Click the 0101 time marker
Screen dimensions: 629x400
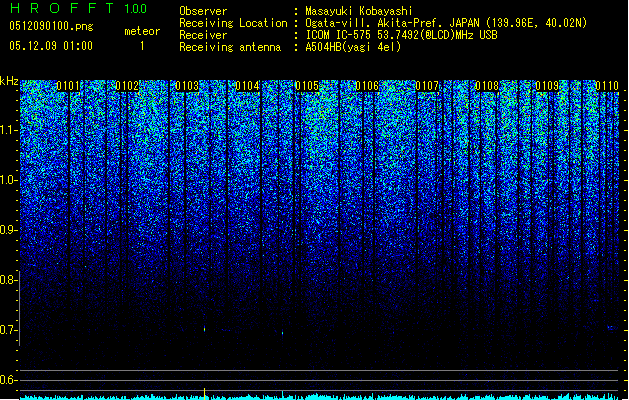tap(68, 86)
